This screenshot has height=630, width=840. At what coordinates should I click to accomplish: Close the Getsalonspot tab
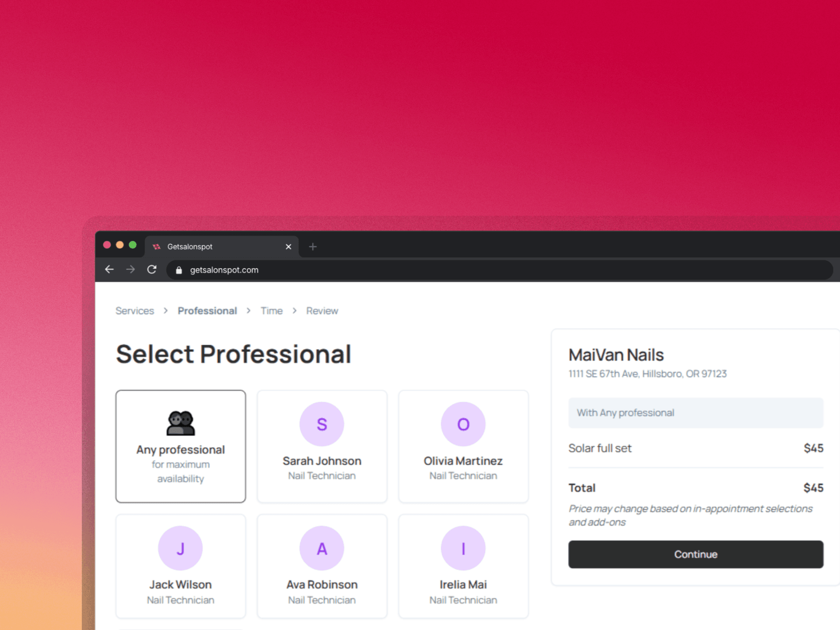[x=288, y=247]
